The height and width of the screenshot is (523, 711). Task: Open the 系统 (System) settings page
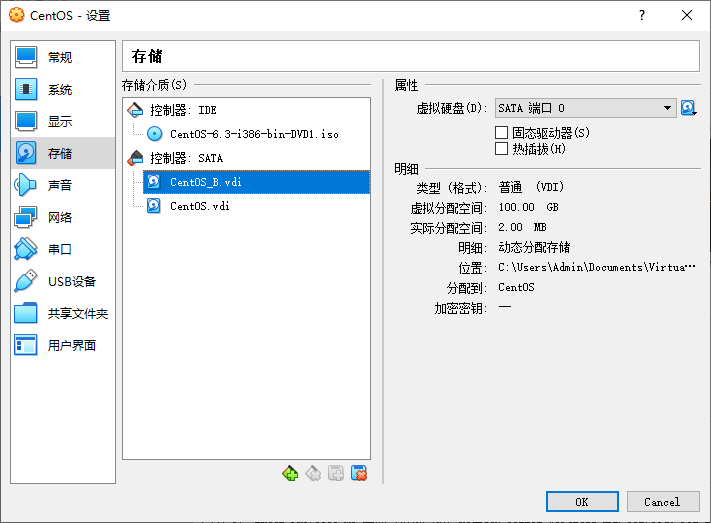(x=63, y=89)
